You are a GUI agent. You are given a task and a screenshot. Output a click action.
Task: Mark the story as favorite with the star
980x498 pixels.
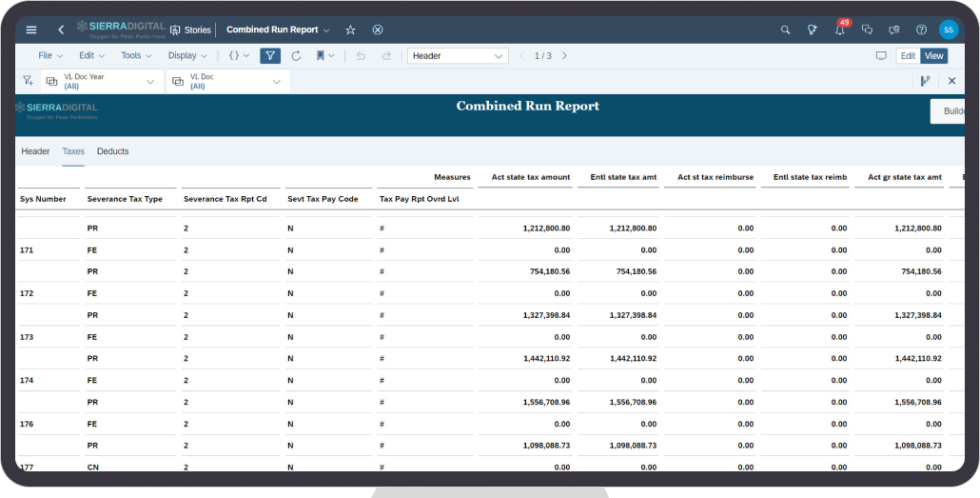(350, 30)
